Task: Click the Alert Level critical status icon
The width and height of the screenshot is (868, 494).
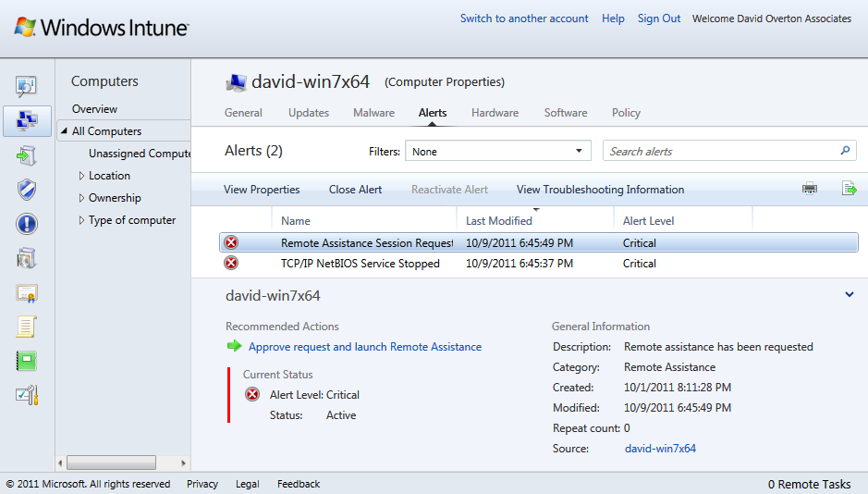Action: tap(252, 394)
